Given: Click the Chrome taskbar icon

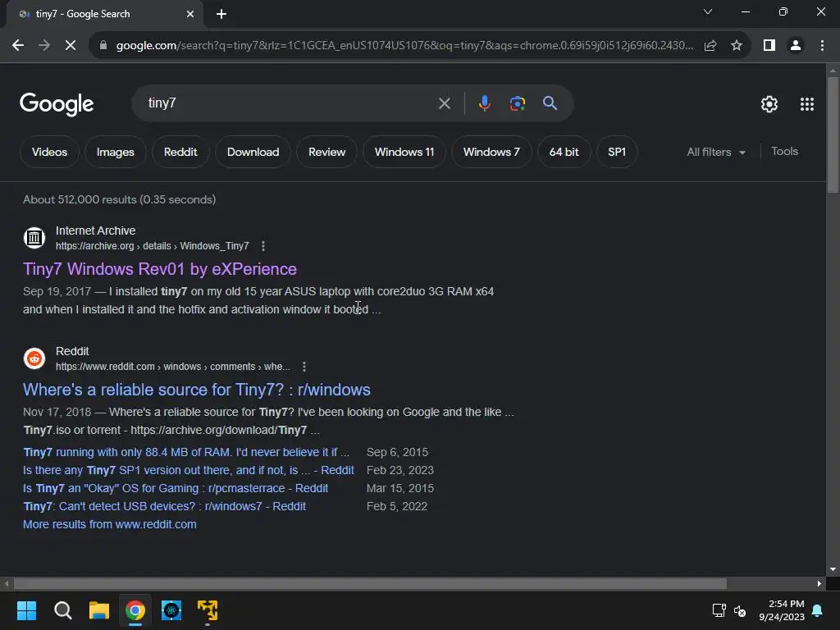Looking at the screenshot, I should (x=135, y=610).
